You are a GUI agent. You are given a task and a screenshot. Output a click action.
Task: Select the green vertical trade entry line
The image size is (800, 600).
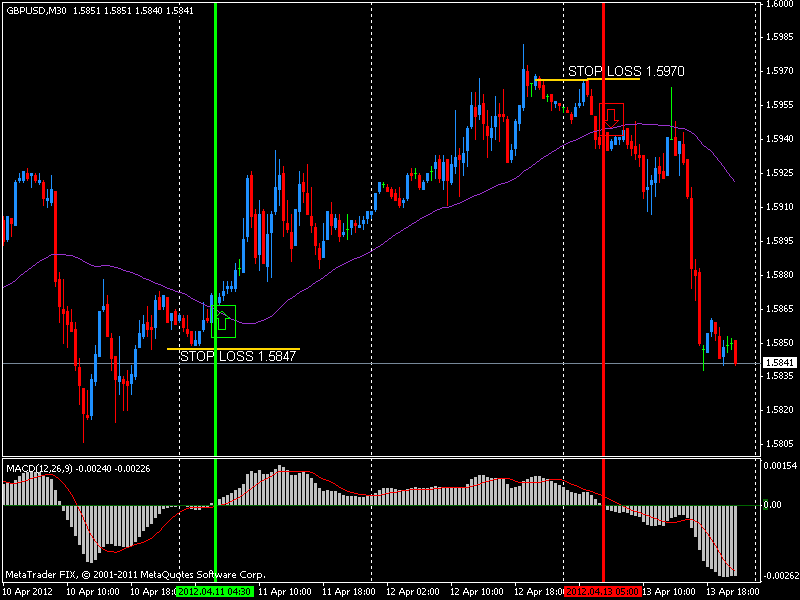point(216,200)
